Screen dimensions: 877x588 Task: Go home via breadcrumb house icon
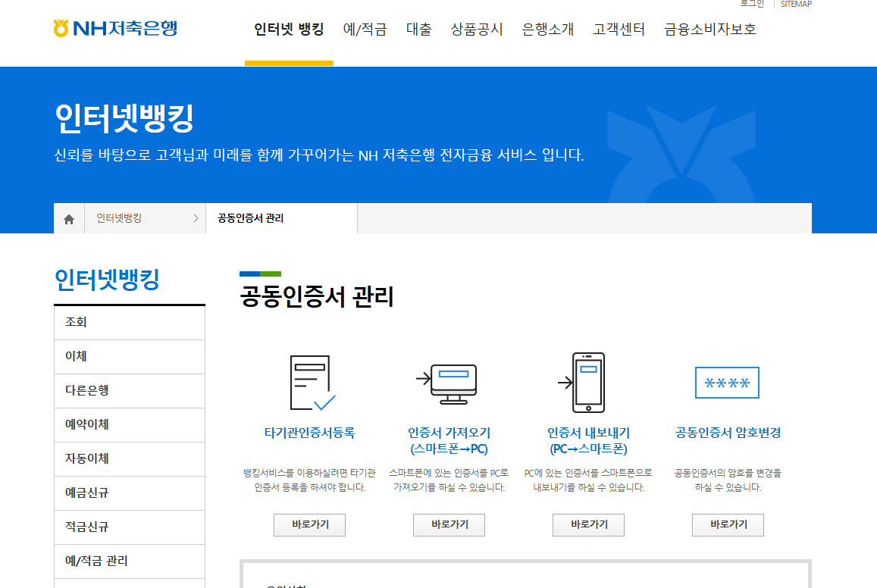69,218
